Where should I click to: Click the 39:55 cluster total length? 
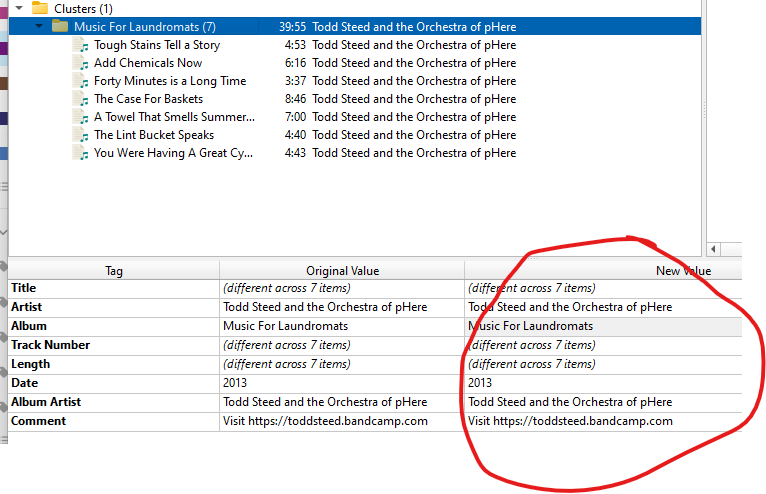(292, 27)
